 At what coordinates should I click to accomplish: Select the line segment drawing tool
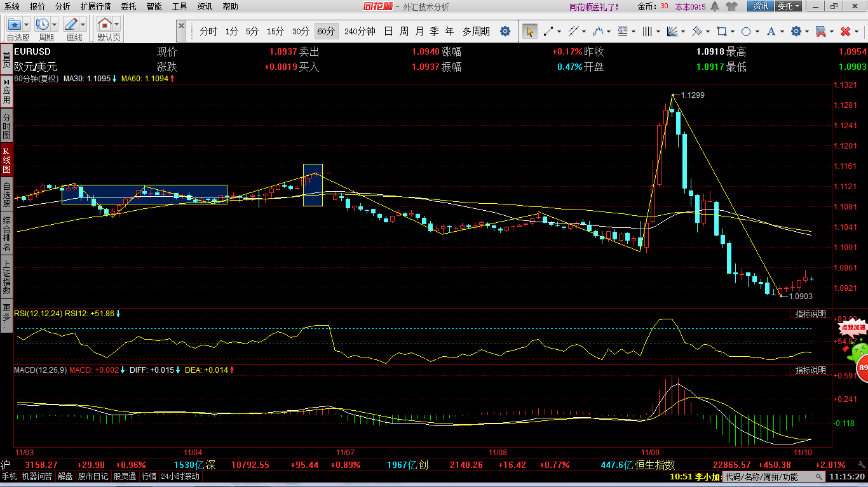click(549, 31)
